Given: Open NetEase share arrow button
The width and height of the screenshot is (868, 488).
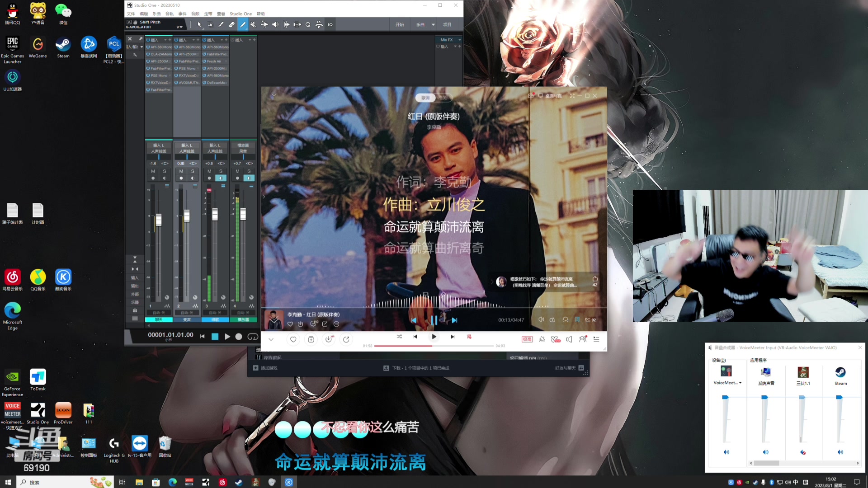Looking at the screenshot, I should pyautogui.click(x=346, y=339).
